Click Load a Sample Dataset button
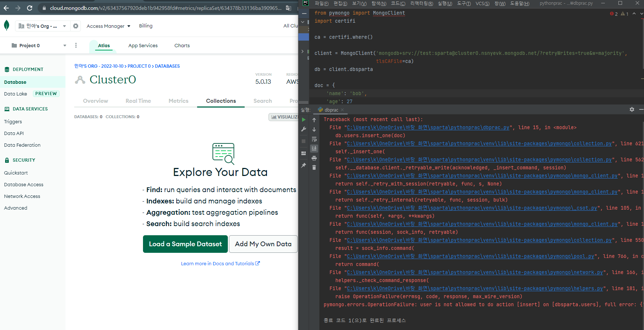The image size is (644, 330). [x=185, y=244]
